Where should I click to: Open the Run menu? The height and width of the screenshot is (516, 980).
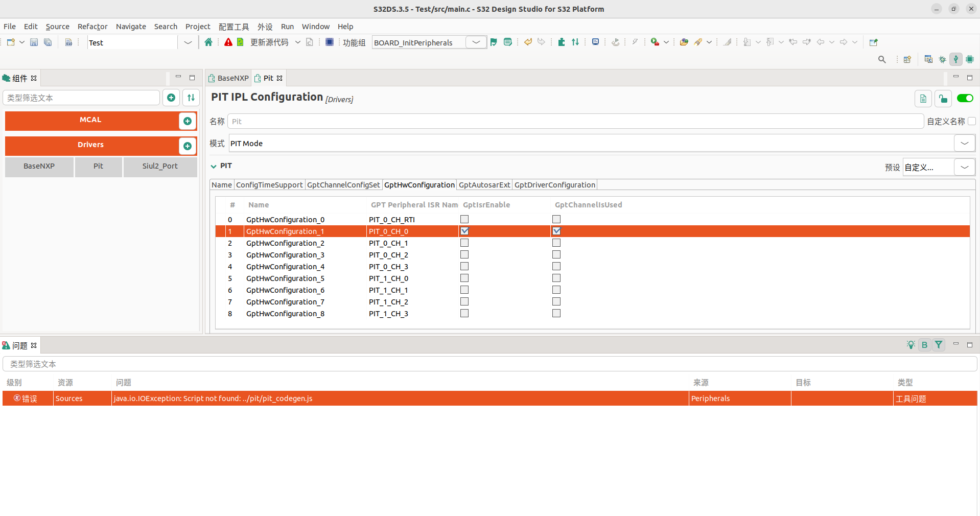287,26
